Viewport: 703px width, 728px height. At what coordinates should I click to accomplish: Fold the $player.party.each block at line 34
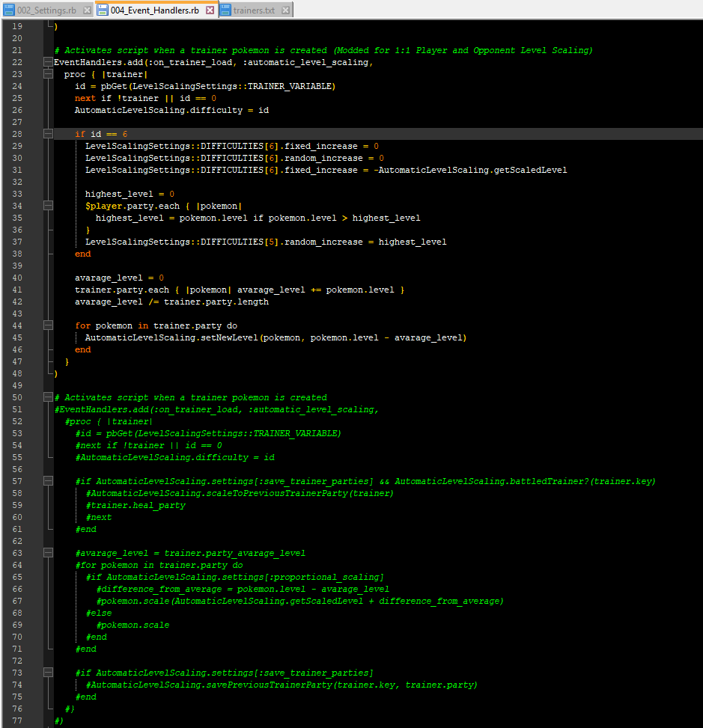[x=48, y=206]
